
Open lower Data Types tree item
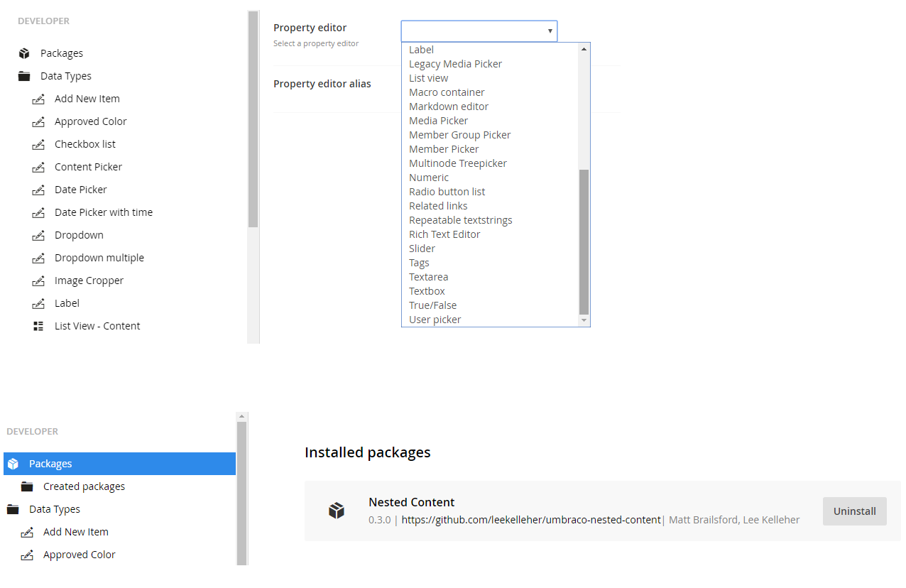[x=55, y=509]
